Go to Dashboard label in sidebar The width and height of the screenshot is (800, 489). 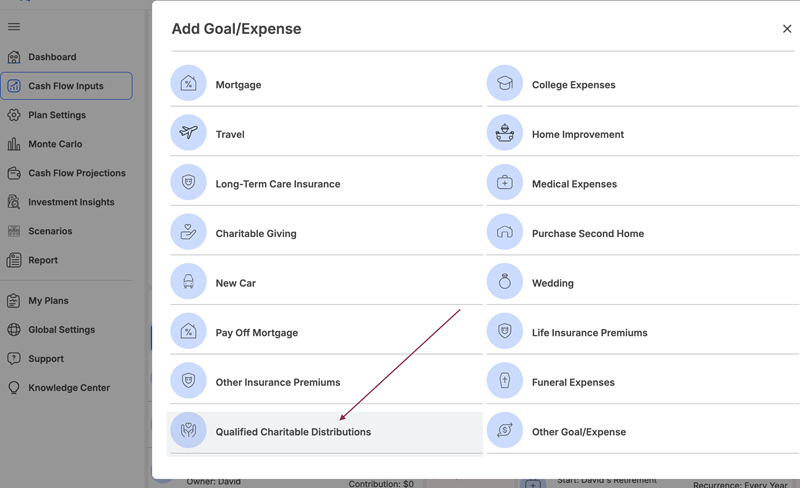(x=52, y=57)
